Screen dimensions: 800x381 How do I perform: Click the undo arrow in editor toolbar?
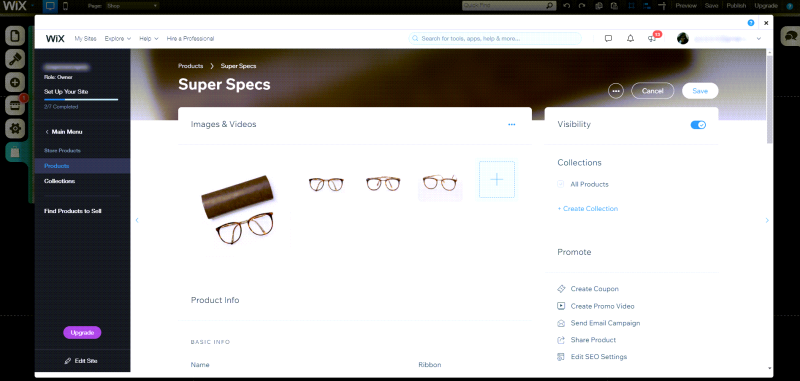(x=566, y=6)
